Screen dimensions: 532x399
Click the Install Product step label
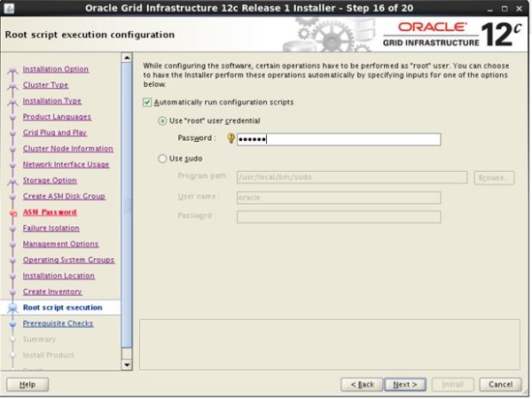click(x=48, y=356)
